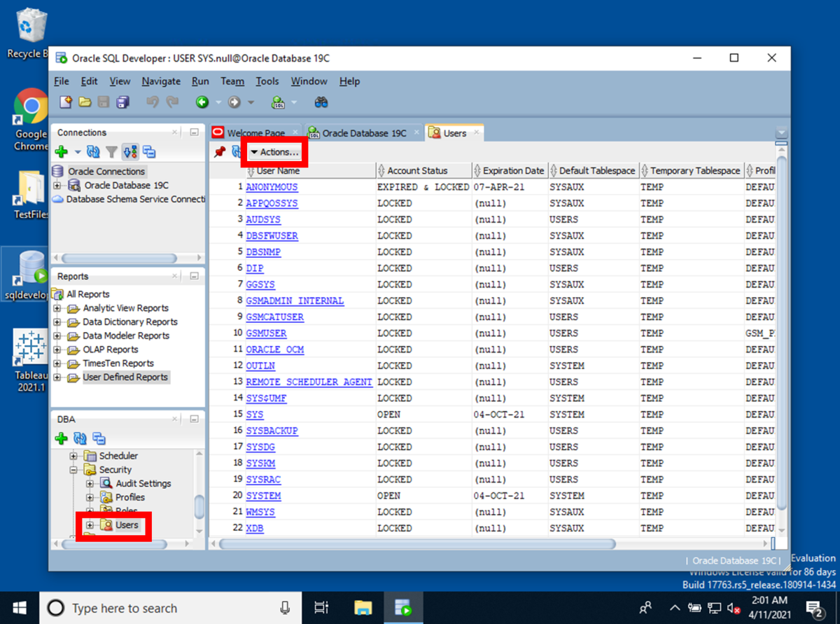The image size is (840, 624).
Task: Sort by Expiration Date column header
Action: click(x=510, y=171)
